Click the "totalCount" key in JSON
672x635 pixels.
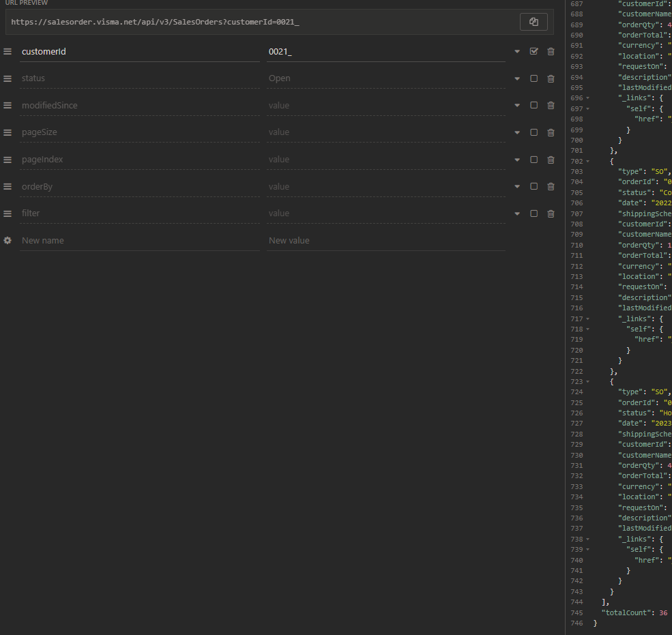click(626, 612)
